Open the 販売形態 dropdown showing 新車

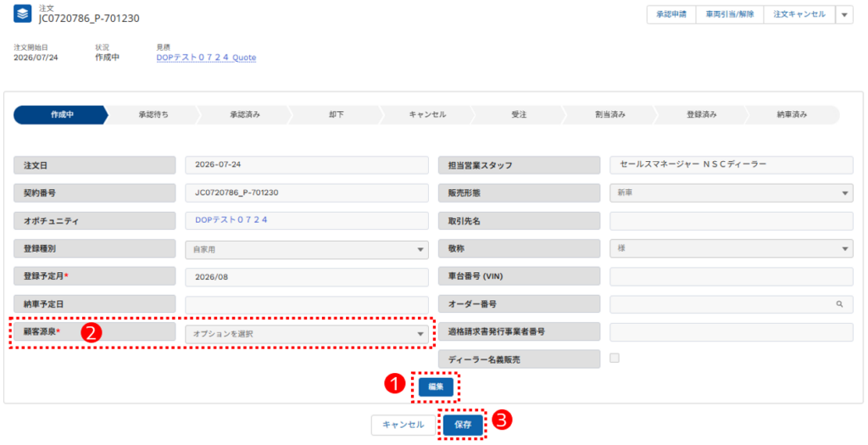click(x=732, y=192)
